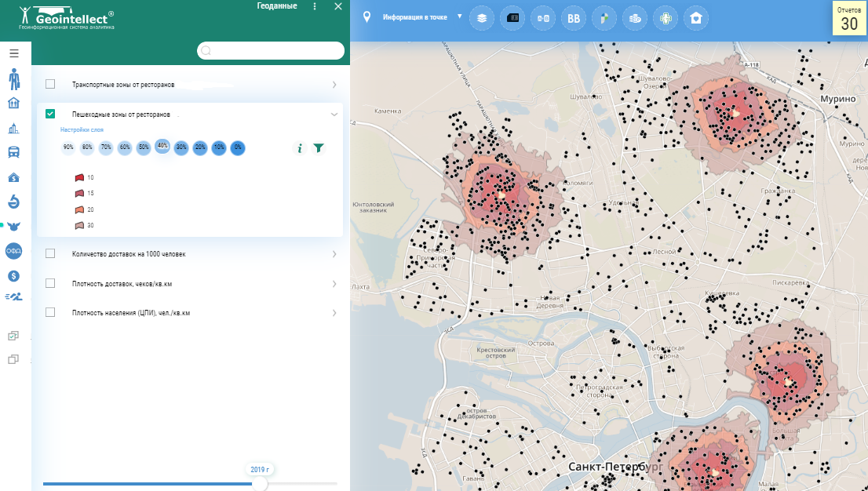This screenshot has width=868, height=491.
Task: Click the green cross pharmacy icon in toolbar
Action: pos(666,17)
